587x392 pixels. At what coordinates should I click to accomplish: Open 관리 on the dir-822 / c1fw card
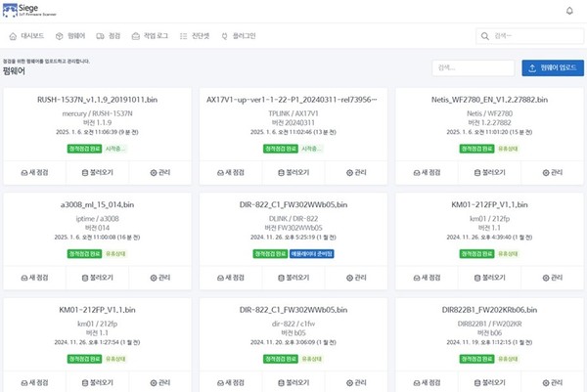356,382
